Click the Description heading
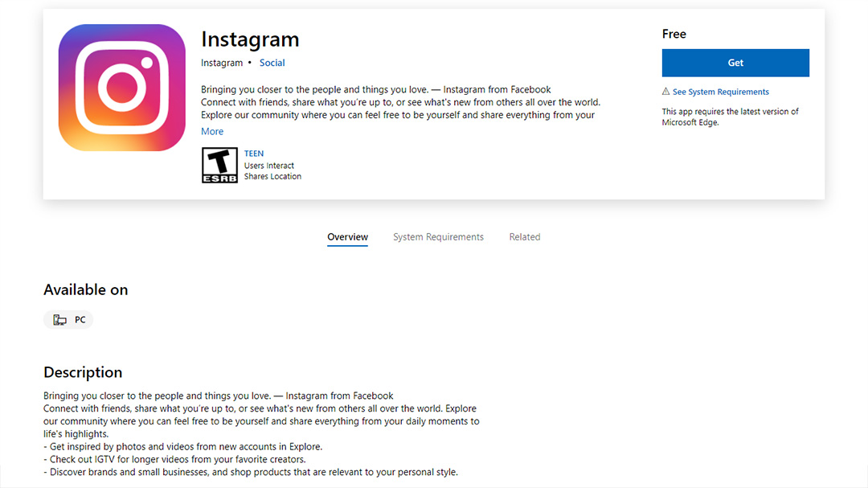The image size is (868, 488). point(83,372)
